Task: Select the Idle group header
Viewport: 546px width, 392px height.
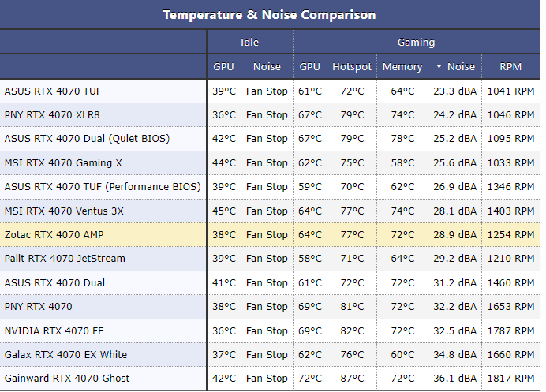Action: (x=249, y=43)
